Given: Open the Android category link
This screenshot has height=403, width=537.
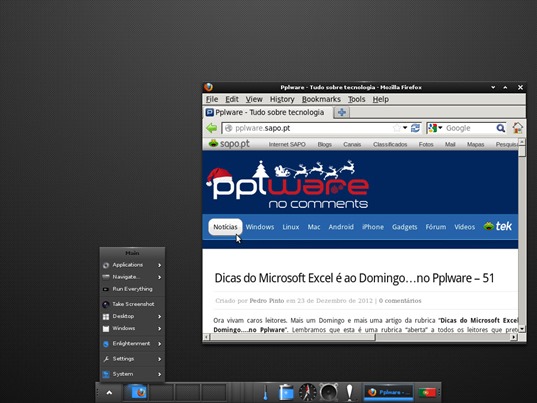Looking at the screenshot, I should (341, 227).
